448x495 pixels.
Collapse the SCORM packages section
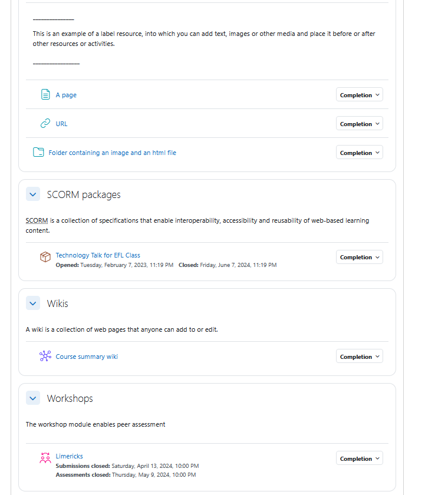click(33, 194)
